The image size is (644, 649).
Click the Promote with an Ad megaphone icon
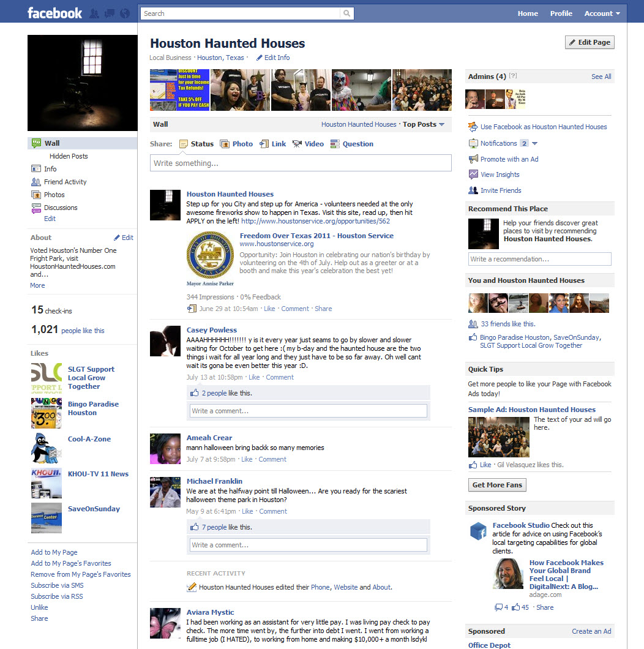pyautogui.click(x=473, y=159)
